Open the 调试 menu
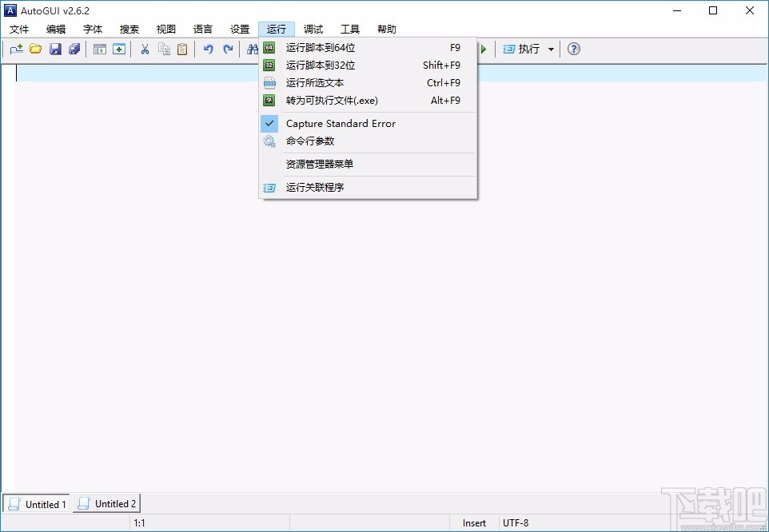 coord(313,29)
